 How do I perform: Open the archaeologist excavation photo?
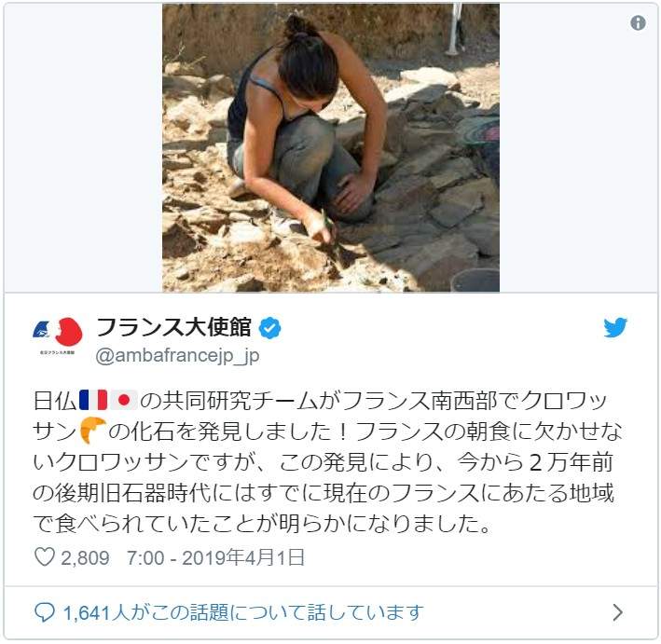pos(331,147)
